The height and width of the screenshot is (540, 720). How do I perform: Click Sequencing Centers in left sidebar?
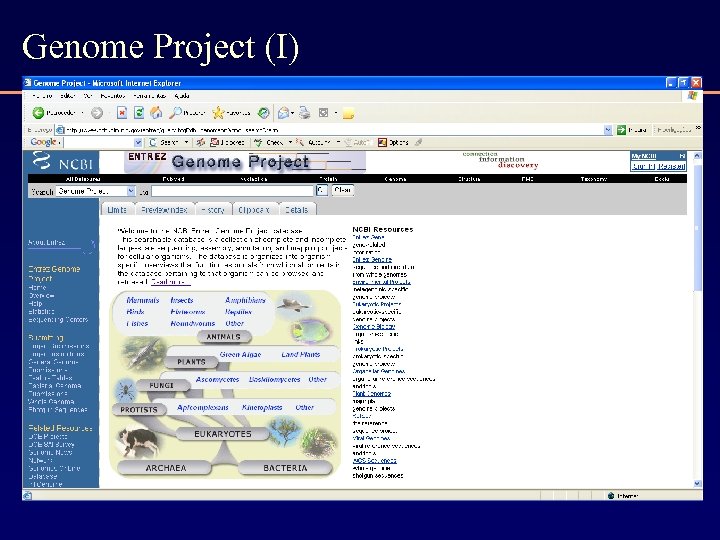(x=58, y=320)
